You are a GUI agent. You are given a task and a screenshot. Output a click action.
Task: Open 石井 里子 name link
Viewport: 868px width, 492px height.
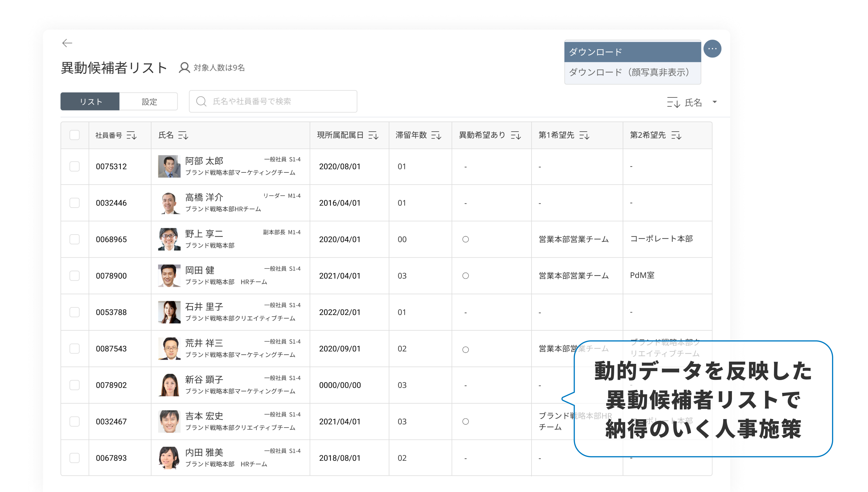point(204,307)
